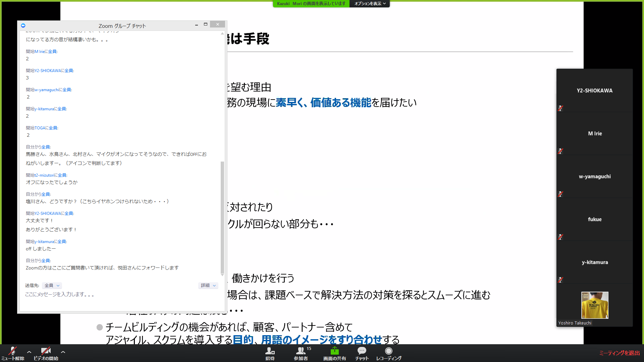Click the w-yamaguchi participant tile
Screen dimensions: 644x362
[x=594, y=176]
